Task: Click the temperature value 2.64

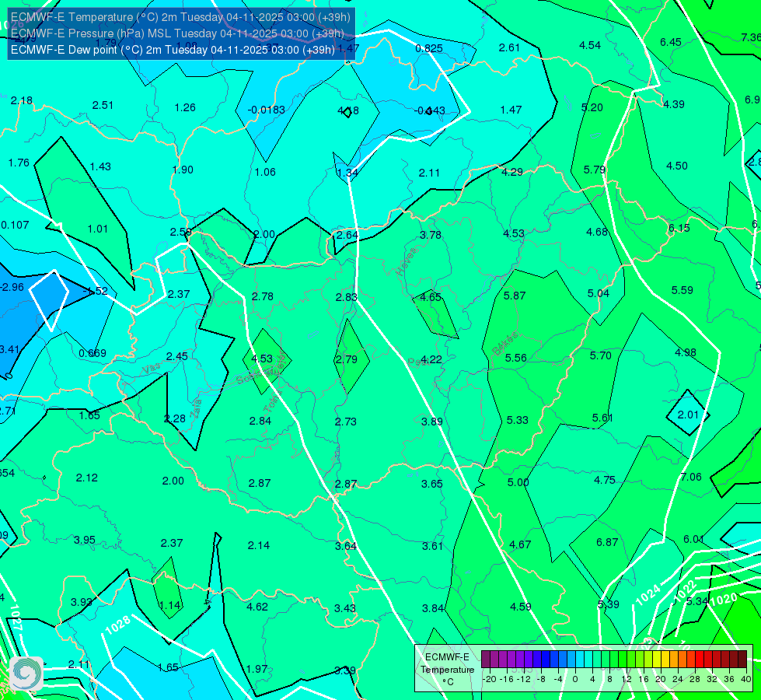Action: pos(347,235)
